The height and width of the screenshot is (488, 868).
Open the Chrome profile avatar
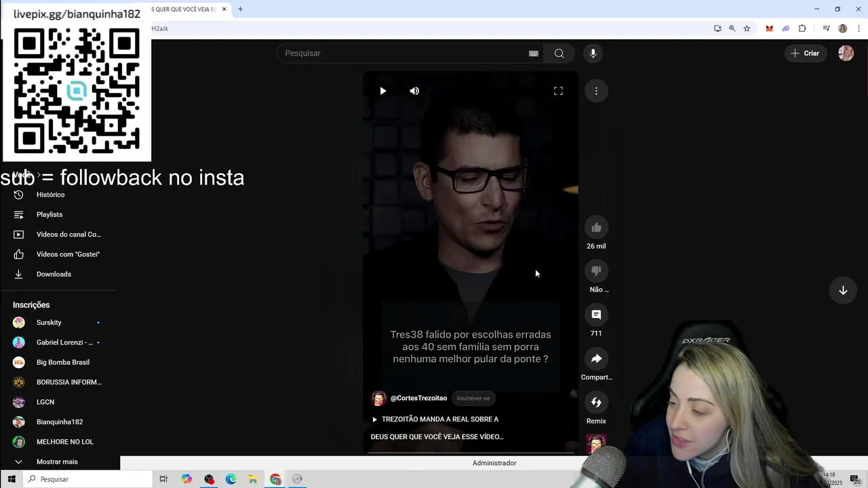click(843, 28)
